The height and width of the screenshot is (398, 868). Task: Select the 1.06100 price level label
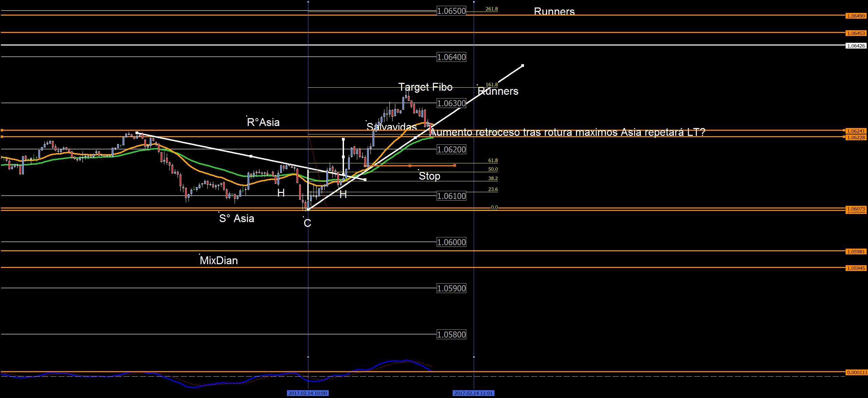tap(451, 196)
